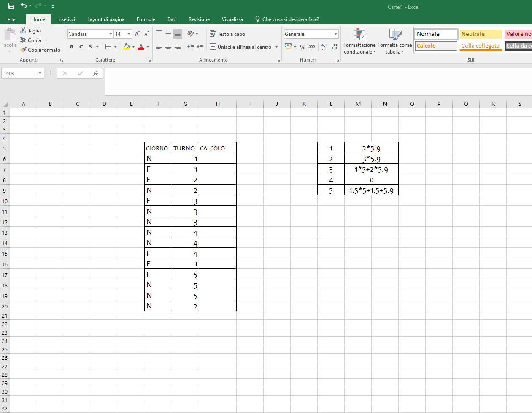Open the Numeri dialog launcher
532x413 pixels.
(x=337, y=60)
